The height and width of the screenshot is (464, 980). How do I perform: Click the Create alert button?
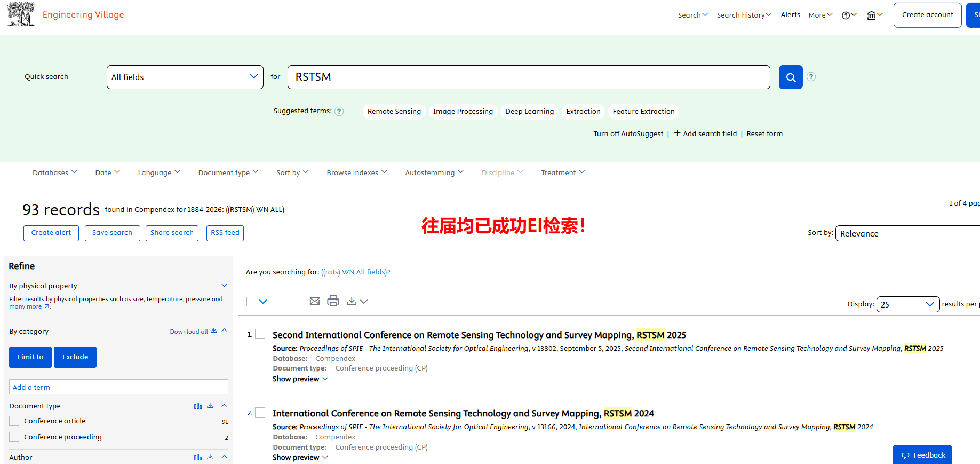point(51,233)
